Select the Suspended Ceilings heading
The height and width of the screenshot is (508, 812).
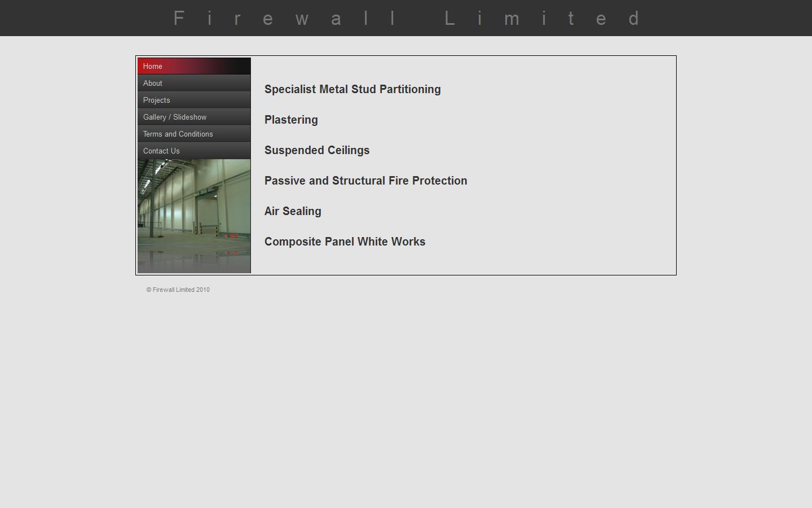(x=317, y=150)
